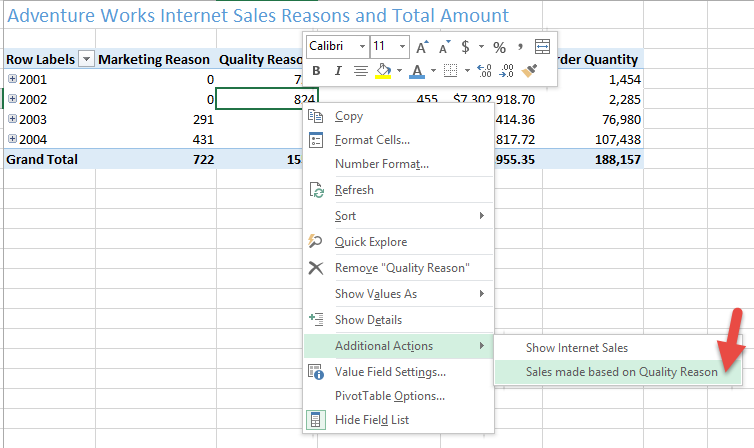Apply Comma Style format
Screen dimensions: 754x448
click(x=520, y=47)
